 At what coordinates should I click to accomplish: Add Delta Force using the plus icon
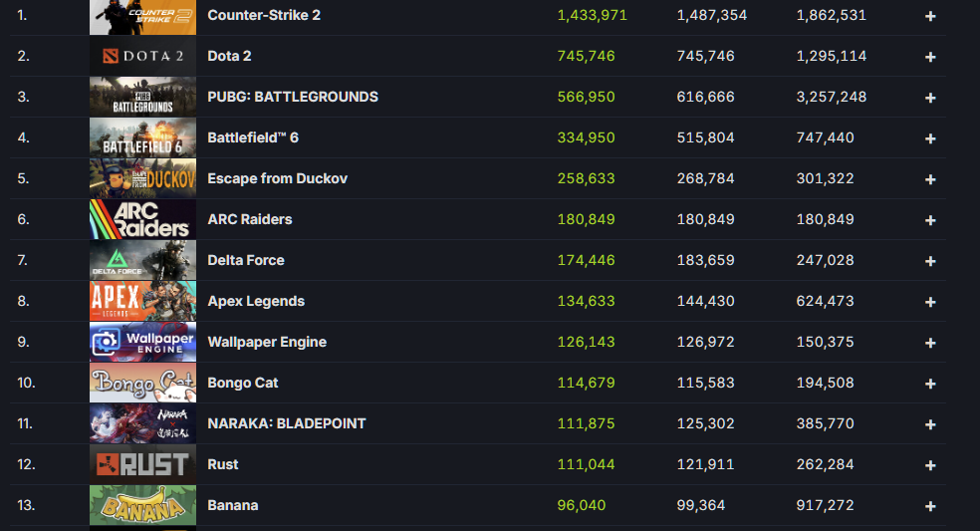click(930, 261)
